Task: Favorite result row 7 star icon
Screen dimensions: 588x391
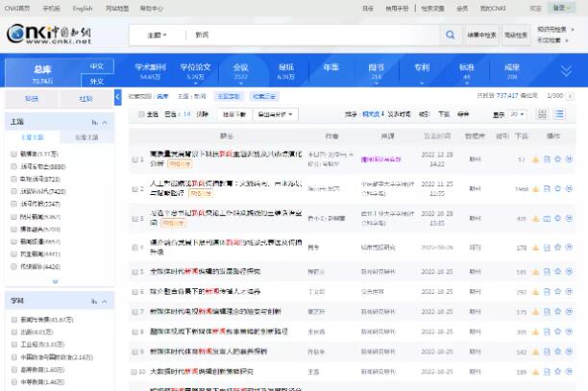Action: [x=557, y=311]
